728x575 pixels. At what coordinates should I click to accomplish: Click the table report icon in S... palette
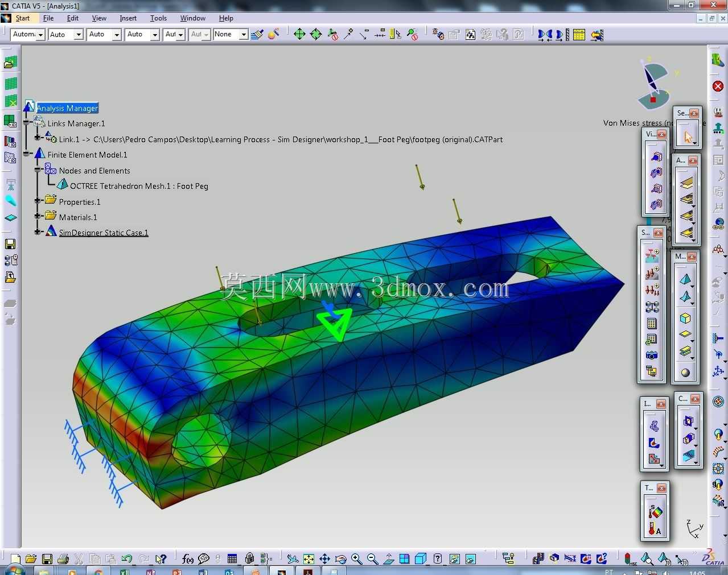click(652, 324)
